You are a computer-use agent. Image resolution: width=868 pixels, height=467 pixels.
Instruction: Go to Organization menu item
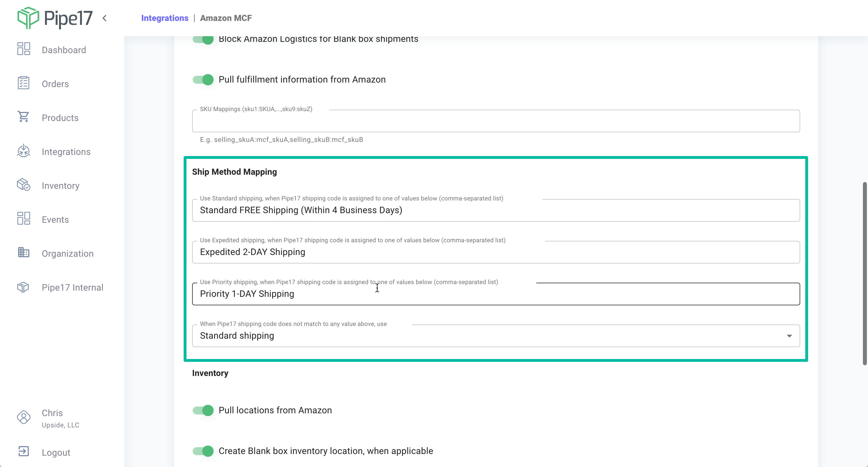(x=68, y=254)
